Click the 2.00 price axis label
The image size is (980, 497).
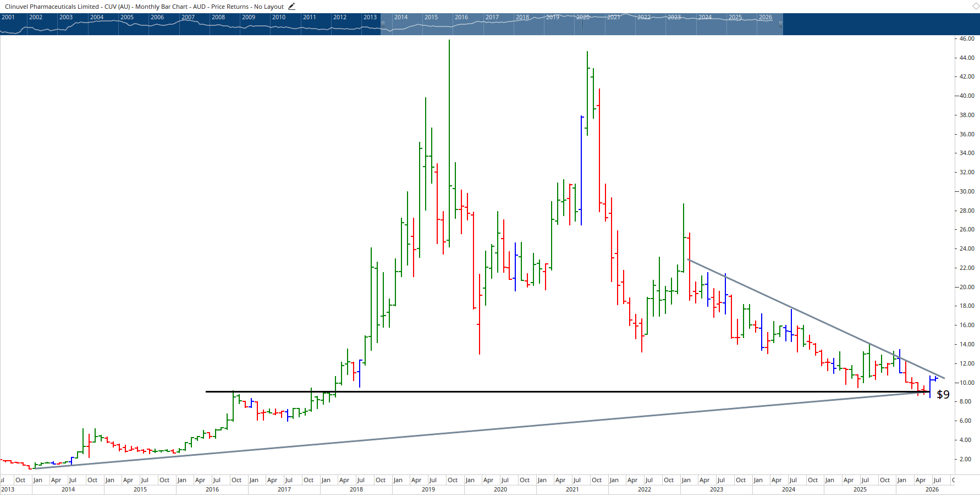pyautogui.click(x=965, y=459)
